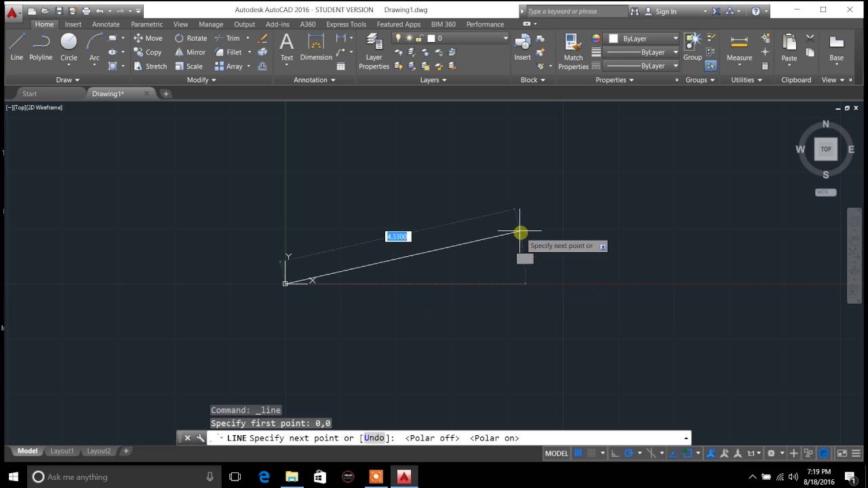
Task: Toggle clean screen mode
Action: point(842,453)
